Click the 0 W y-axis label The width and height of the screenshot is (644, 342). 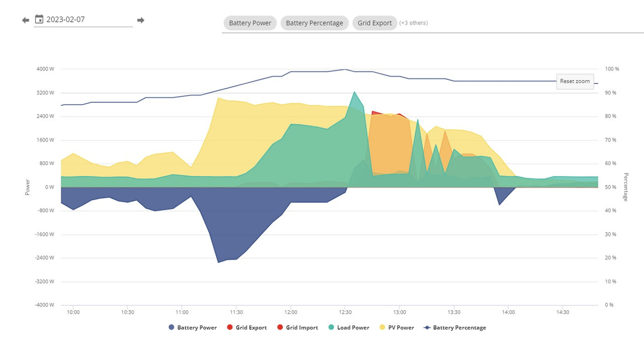[50, 187]
